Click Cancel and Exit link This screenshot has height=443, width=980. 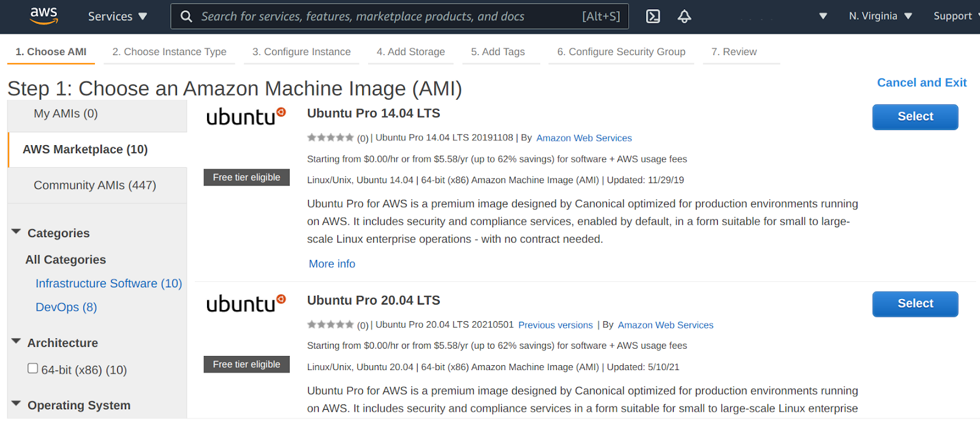pyautogui.click(x=921, y=83)
